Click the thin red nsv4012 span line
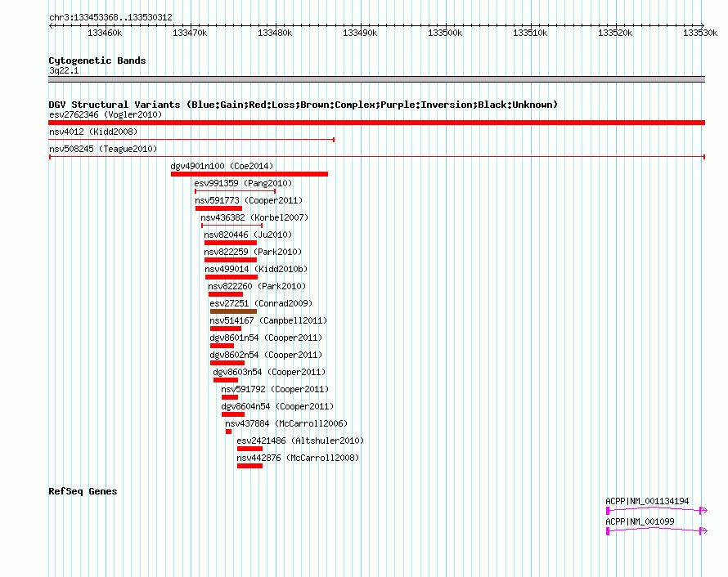Viewport: 728px width, 577px height. click(x=191, y=140)
